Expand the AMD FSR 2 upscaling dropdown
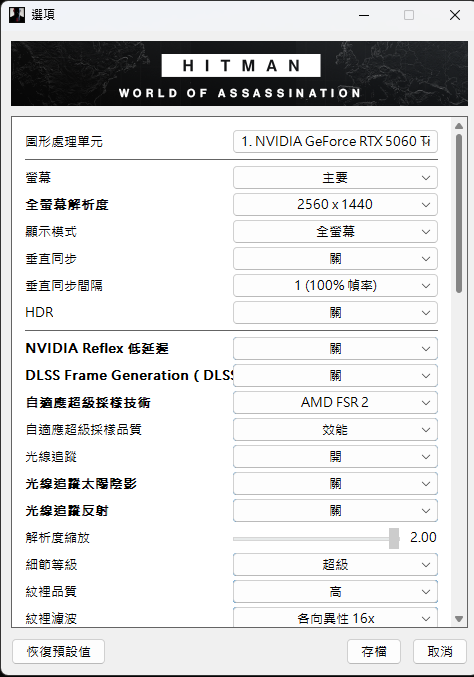Screen dimensions: 474x677 [335, 402]
